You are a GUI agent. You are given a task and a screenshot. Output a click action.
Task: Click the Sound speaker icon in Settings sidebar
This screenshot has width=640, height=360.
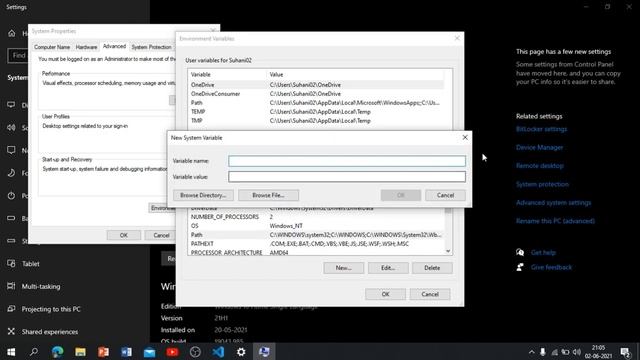pyautogui.click(x=11, y=127)
